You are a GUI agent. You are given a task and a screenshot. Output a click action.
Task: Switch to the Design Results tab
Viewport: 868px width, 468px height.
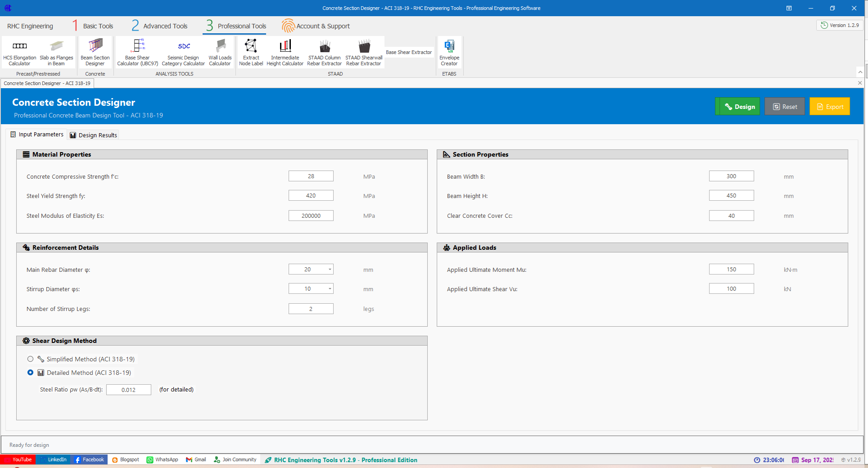coord(94,135)
